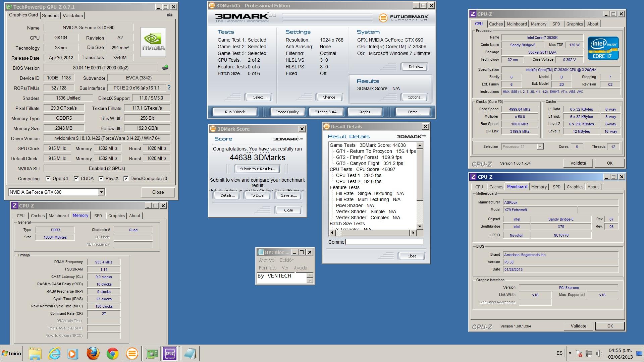Click the Image Quality button

pyautogui.click(x=288, y=112)
